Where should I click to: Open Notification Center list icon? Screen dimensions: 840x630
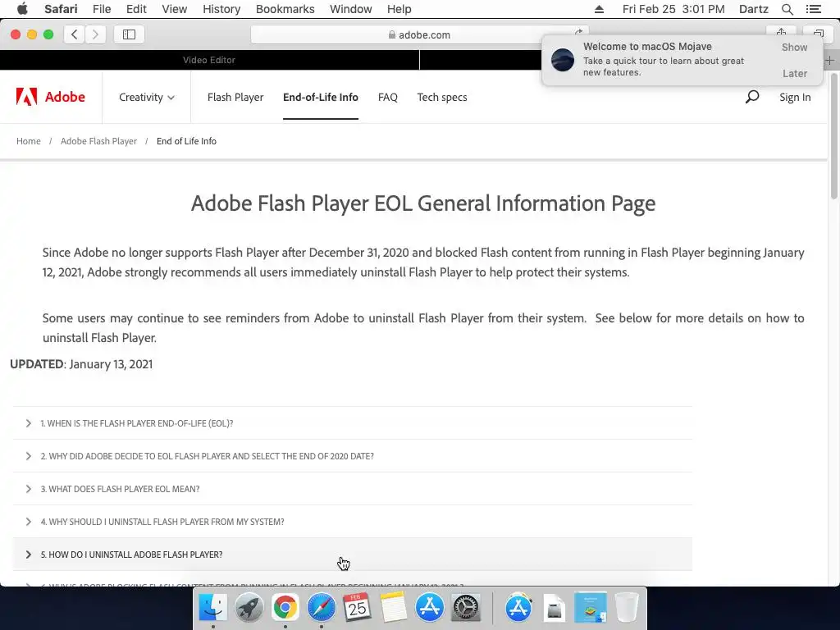(x=813, y=9)
